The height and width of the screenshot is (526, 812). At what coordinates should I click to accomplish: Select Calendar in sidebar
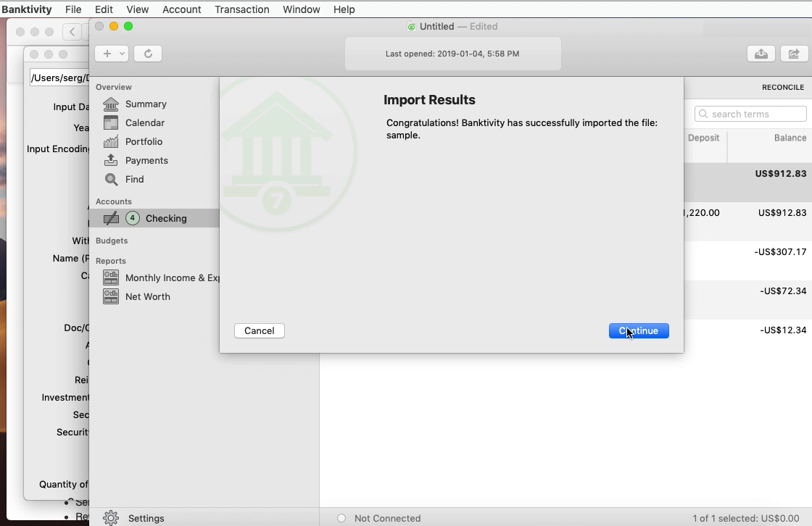pos(145,122)
